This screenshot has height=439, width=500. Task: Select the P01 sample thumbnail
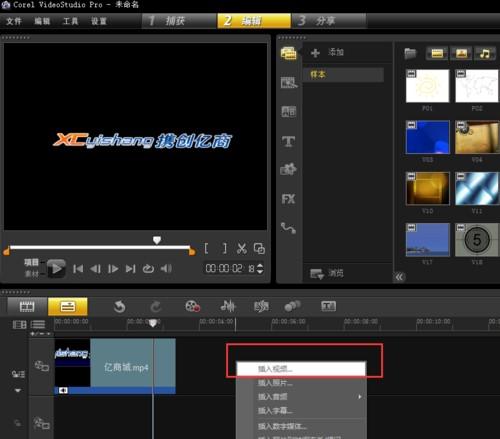click(x=427, y=86)
